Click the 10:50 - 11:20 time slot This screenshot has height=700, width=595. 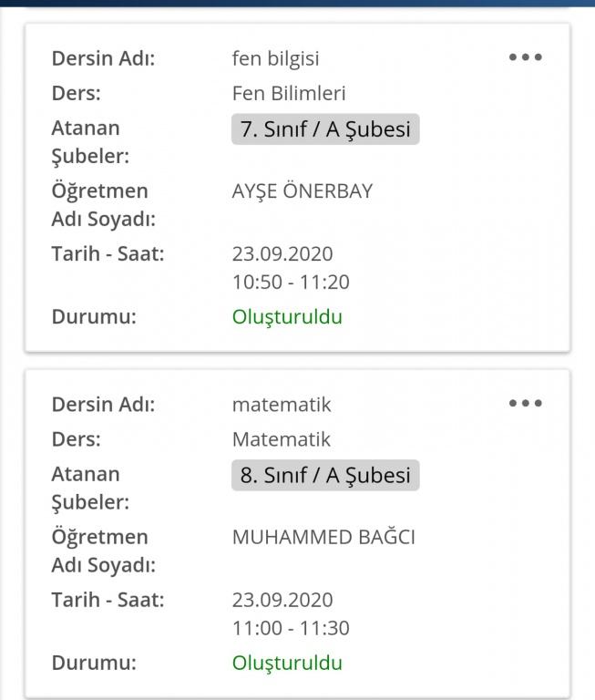pos(291,283)
